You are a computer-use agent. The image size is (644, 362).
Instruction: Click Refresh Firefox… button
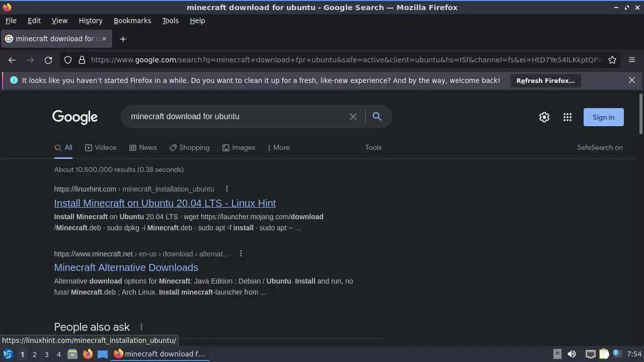(545, 80)
